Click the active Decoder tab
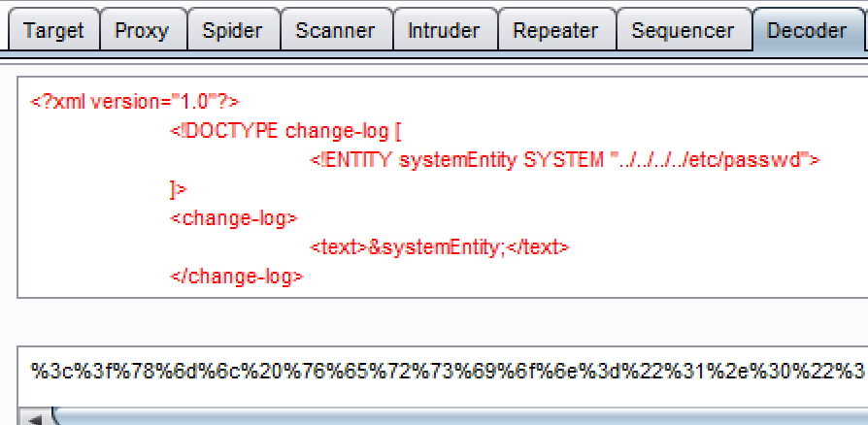This screenshot has width=868, height=425. click(x=806, y=30)
